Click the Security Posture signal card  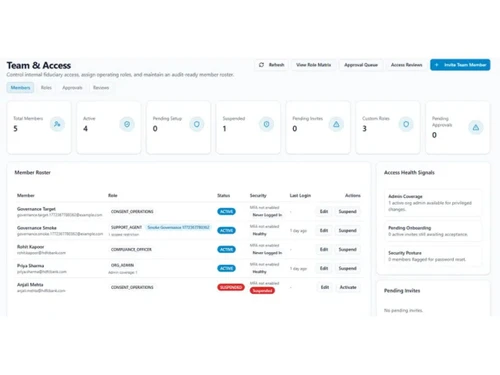coord(433,256)
